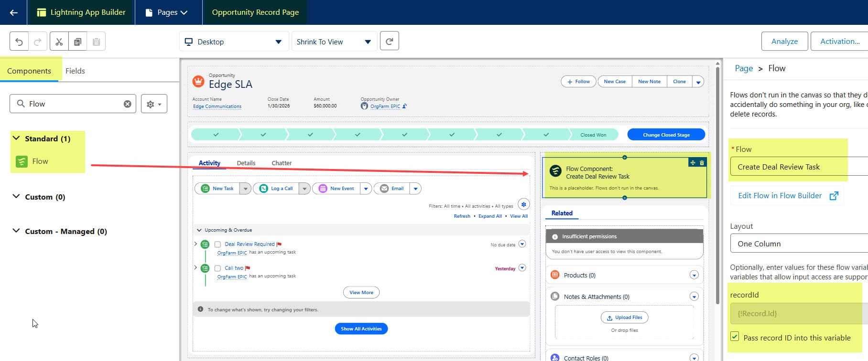
Task: Click the Log a Call icon
Action: click(263, 188)
